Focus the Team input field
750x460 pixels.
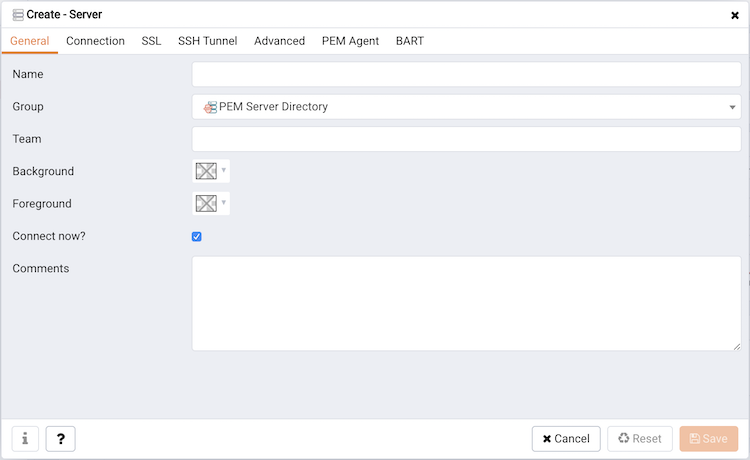coord(466,139)
